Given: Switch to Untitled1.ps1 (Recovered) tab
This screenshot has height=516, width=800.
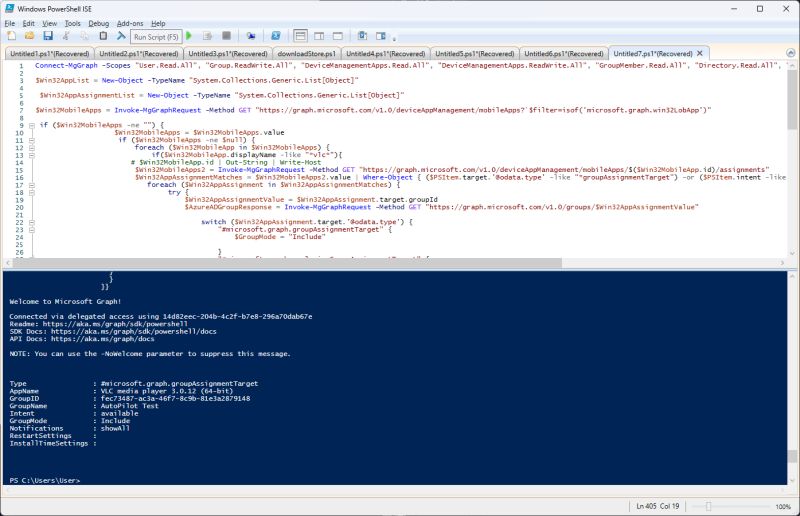Looking at the screenshot, I should point(49,54).
